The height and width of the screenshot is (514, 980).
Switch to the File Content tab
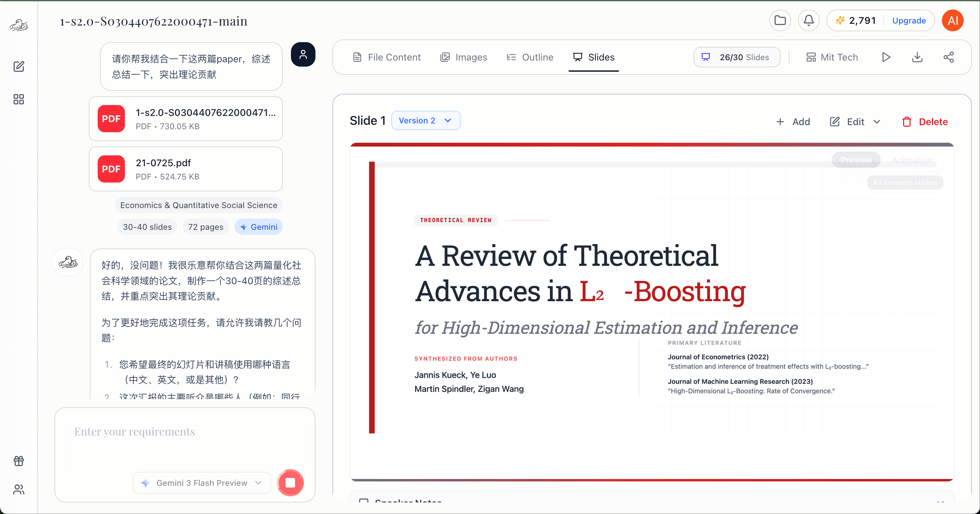tap(387, 57)
